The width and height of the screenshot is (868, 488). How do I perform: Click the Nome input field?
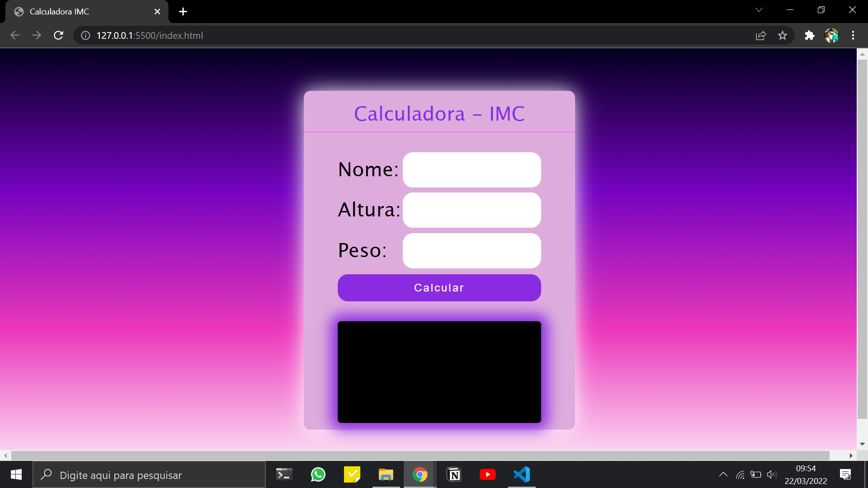click(x=472, y=169)
